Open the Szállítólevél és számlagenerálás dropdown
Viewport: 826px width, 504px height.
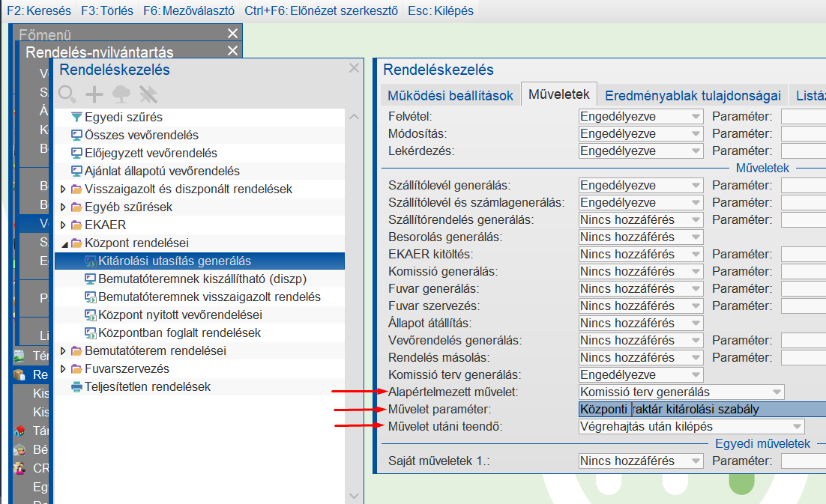[641, 202]
